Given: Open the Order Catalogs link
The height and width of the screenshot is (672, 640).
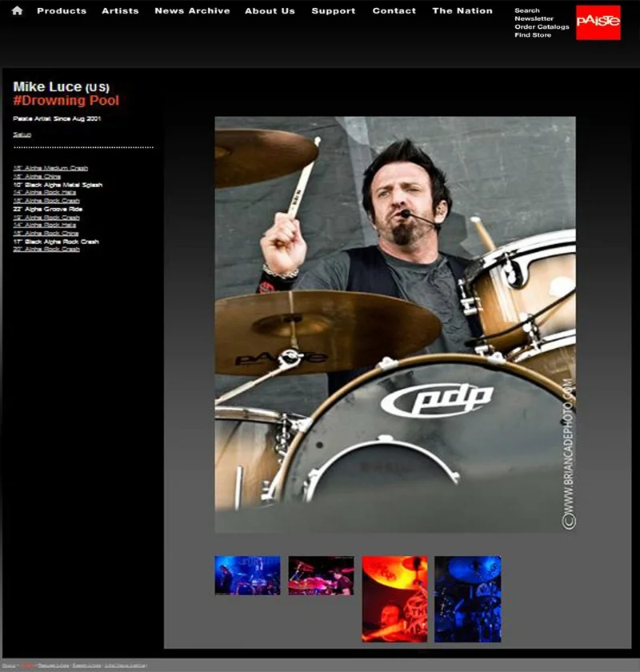Looking at the screenshot, I should (542, 26).
